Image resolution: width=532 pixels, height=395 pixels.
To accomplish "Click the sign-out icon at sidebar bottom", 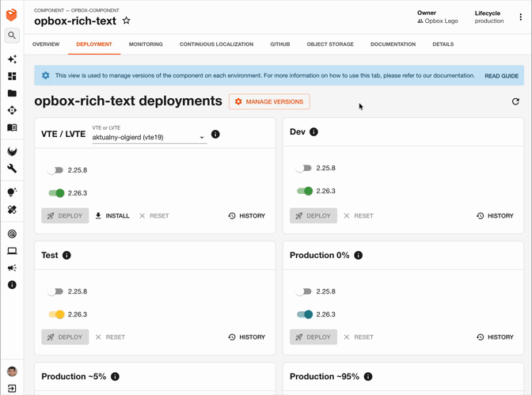I will coord(12,389).
